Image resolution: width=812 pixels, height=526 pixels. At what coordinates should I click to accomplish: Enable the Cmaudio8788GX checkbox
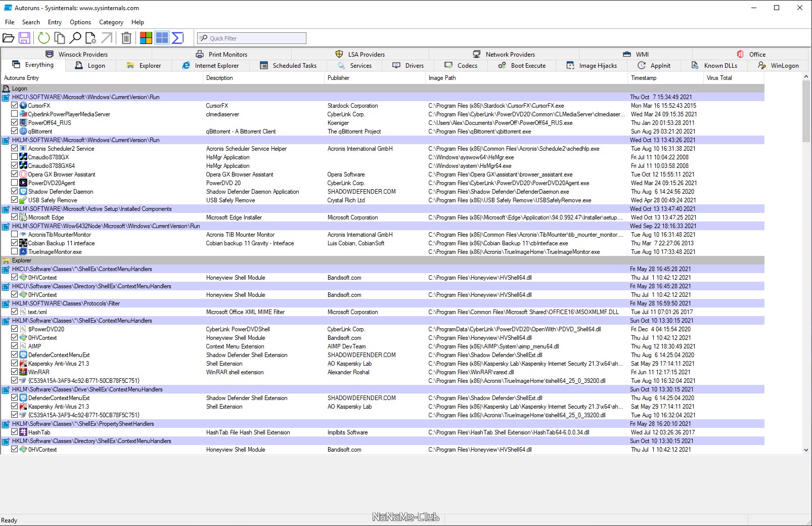[x=15, y=157]
